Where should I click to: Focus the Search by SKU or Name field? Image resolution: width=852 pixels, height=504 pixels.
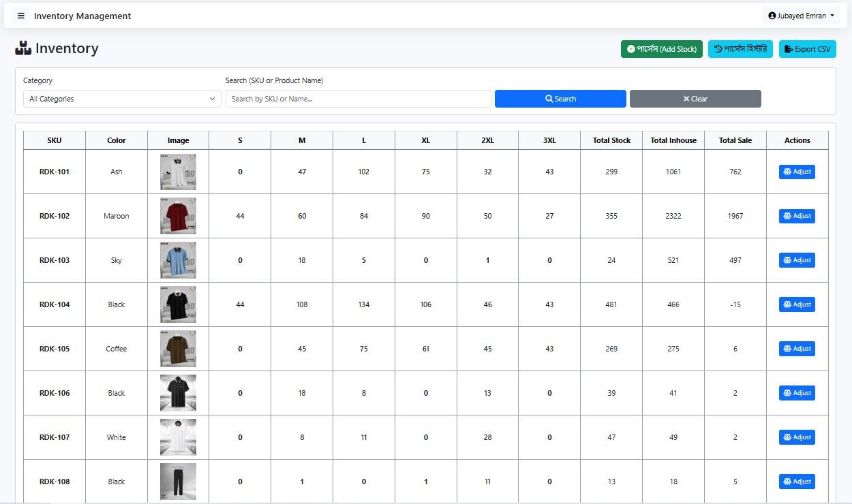click(358, 99)
